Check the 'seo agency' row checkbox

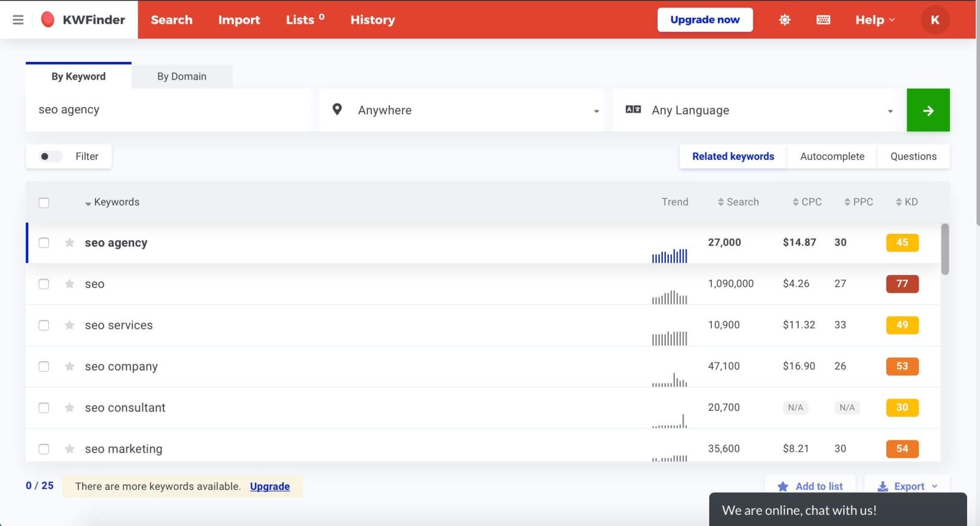[44, 243]
